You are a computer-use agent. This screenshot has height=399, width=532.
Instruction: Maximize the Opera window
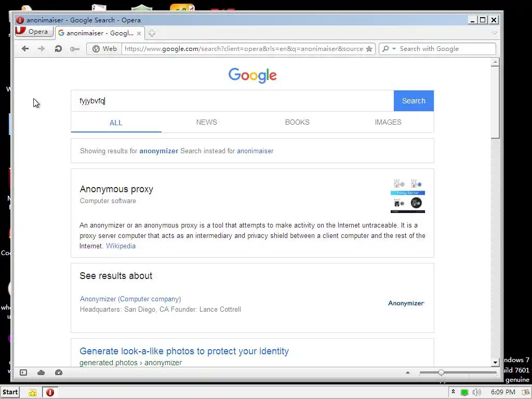(483, 20)
